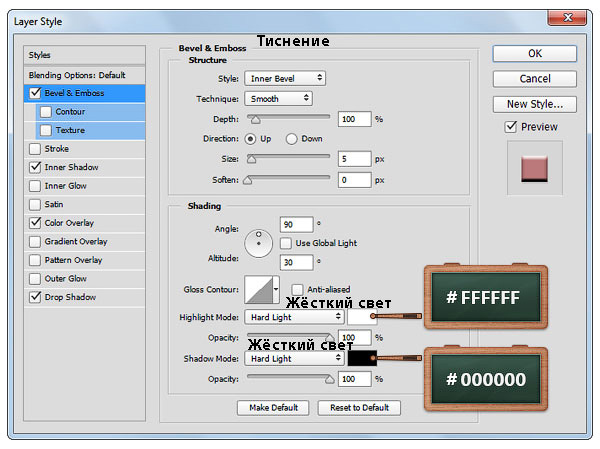The width and height of the screenshot is (600, 449).
Task: Enable the Stroke checkbox
Action: pos(35,149)
